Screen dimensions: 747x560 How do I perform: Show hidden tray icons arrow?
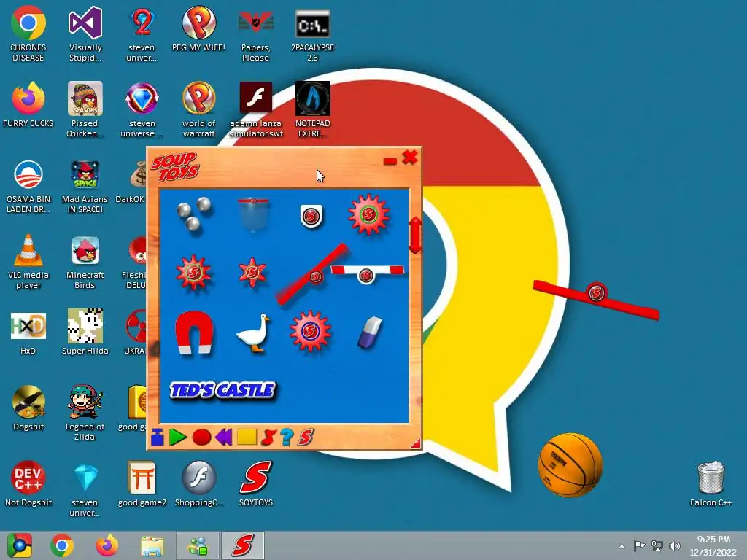click(622, 546)
